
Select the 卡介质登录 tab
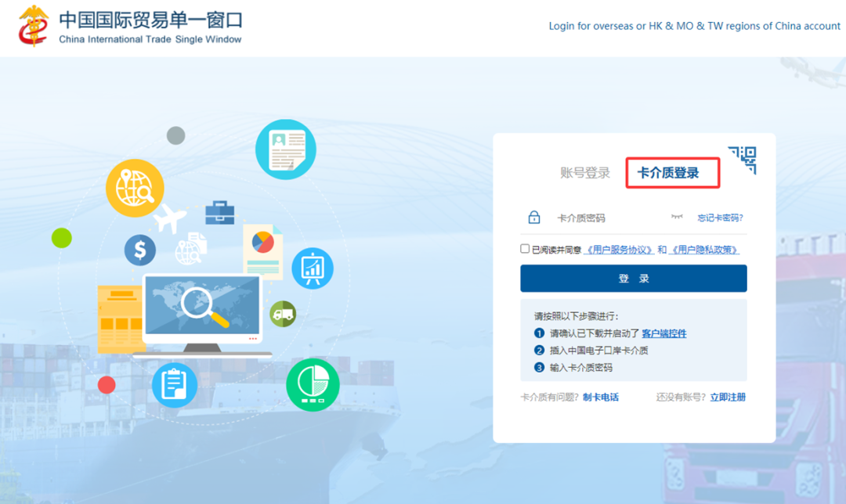668,173
